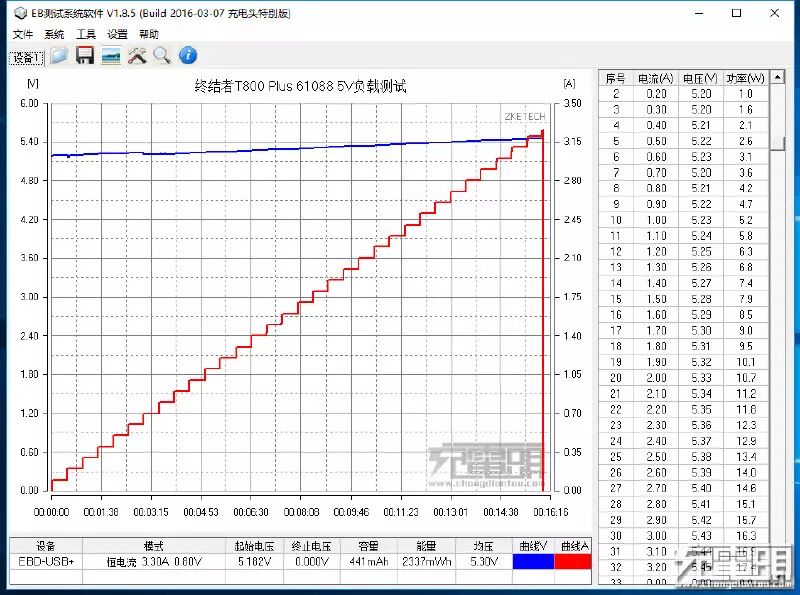
Task: Open the 文件 menu
Action: tap(22, 34)
